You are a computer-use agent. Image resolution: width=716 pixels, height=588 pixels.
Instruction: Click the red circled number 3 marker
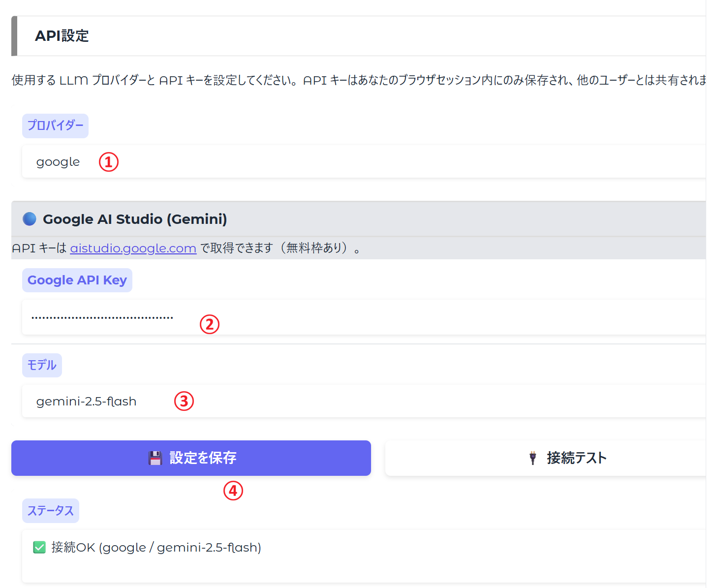click(184, 401)
